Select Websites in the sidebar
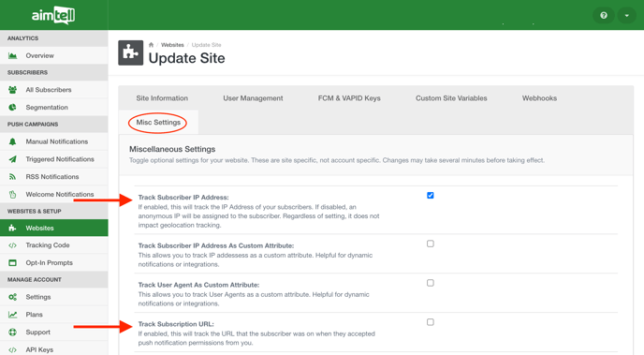This screenshot has height=355, width=644. pos(53,228)
